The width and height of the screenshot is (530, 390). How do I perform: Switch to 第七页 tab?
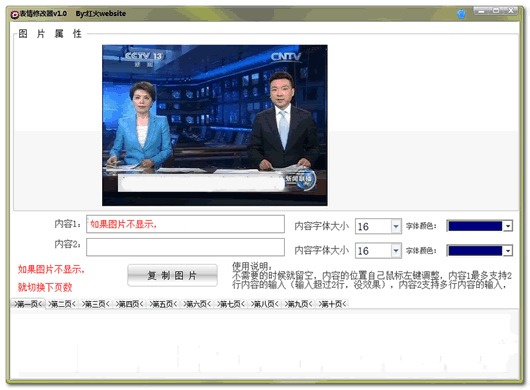pyautogui.click(x=231, y=304)
